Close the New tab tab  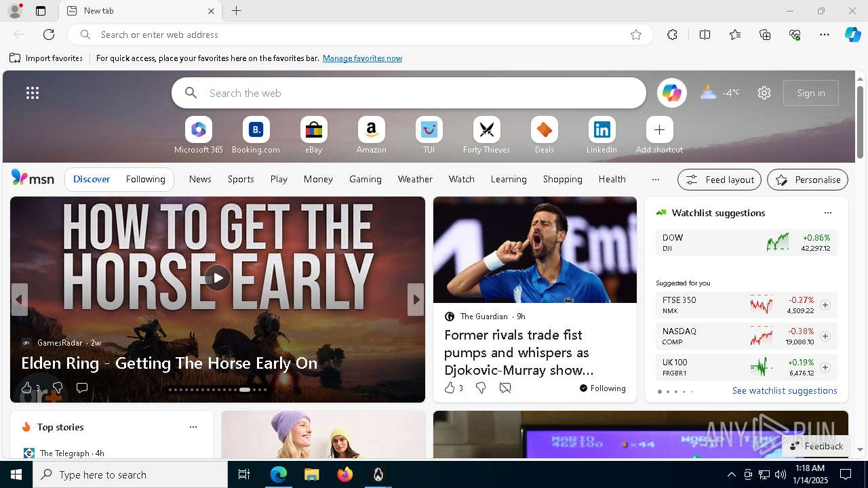click(x=211, y=11)
